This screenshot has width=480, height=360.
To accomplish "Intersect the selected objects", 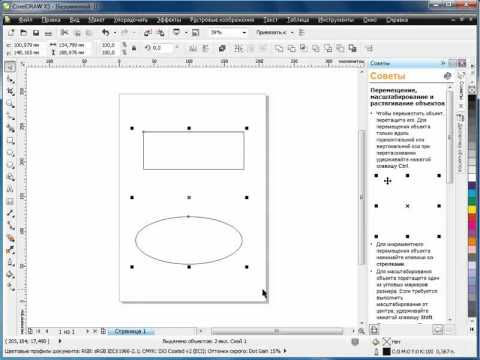I will 303,49.
